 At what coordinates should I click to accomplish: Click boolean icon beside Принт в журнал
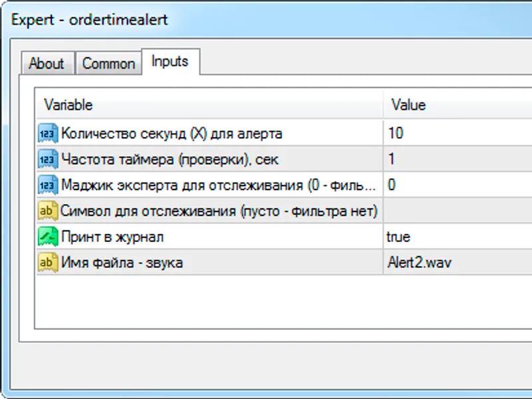click(x=48, y=237)
